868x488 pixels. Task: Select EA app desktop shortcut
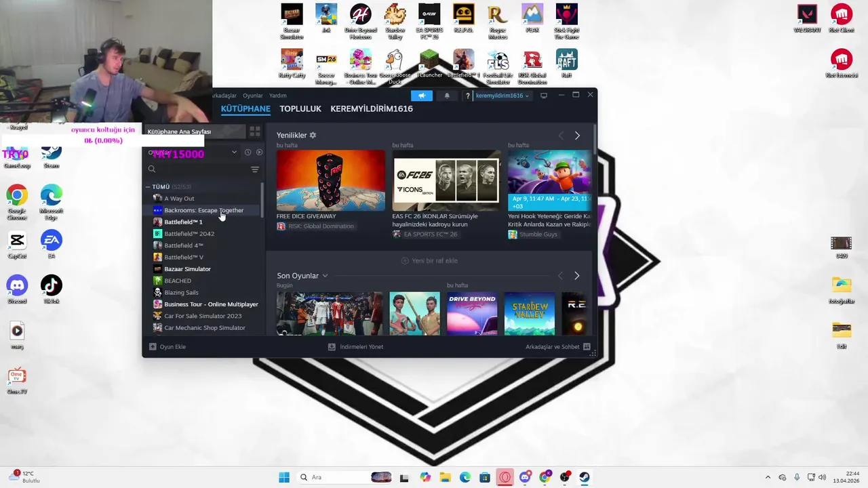(52, 245)
